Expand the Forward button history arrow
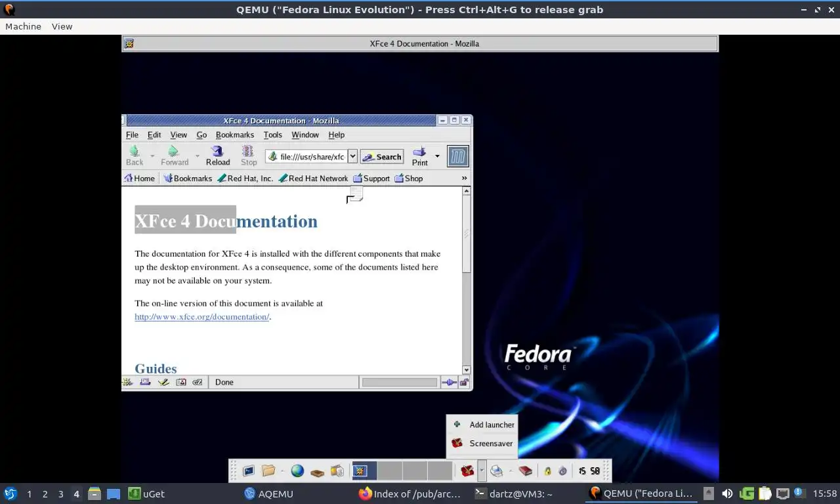This screenshot has height=504, width=840. (197, 156)
